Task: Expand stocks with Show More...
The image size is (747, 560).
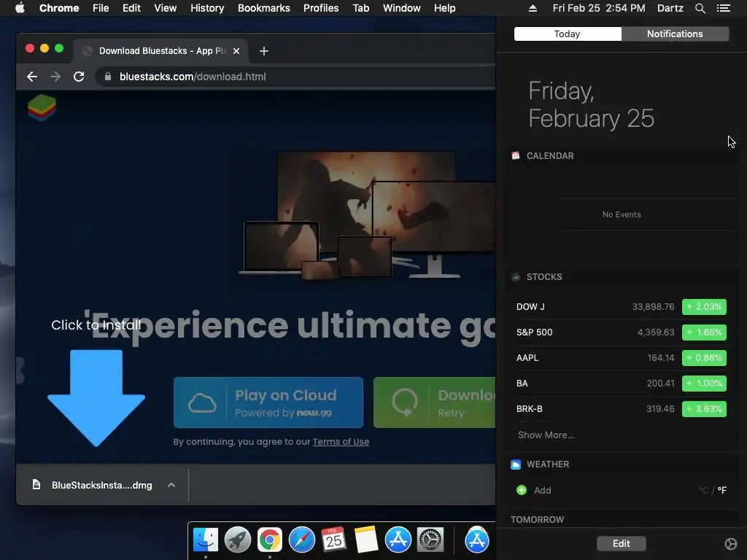Action: 546,435
